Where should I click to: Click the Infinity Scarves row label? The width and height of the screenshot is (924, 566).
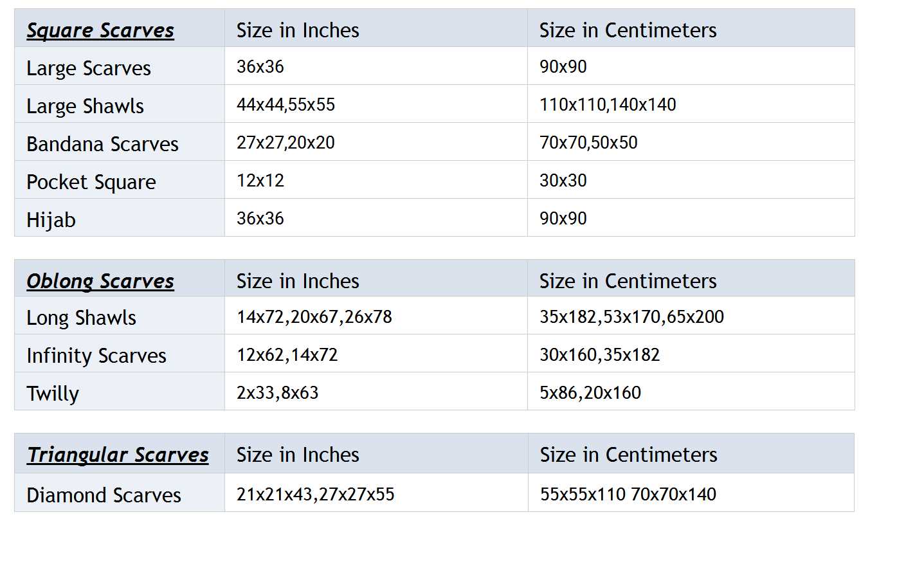(x=96, y=356)
